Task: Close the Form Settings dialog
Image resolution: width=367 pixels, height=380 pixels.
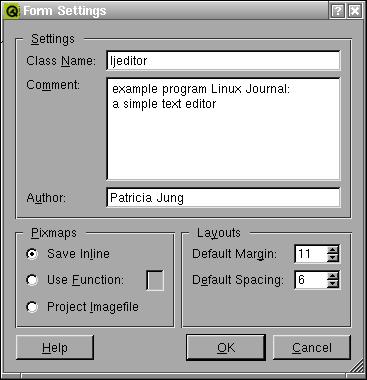Action: click(x=355, y=11)
